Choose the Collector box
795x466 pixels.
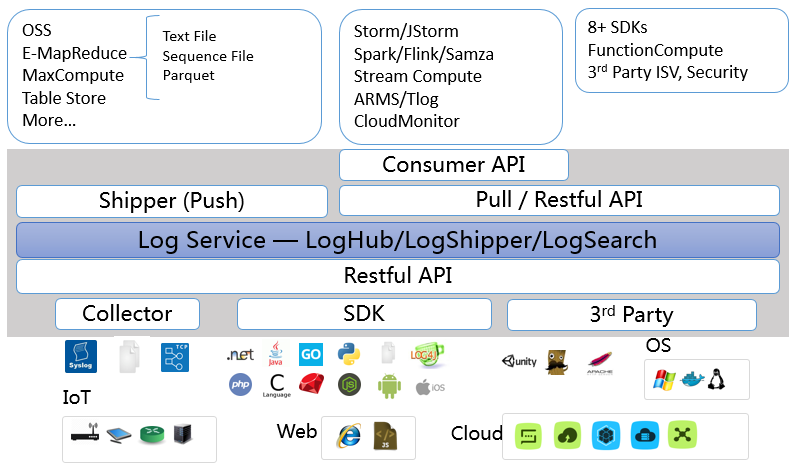point(127,314)
